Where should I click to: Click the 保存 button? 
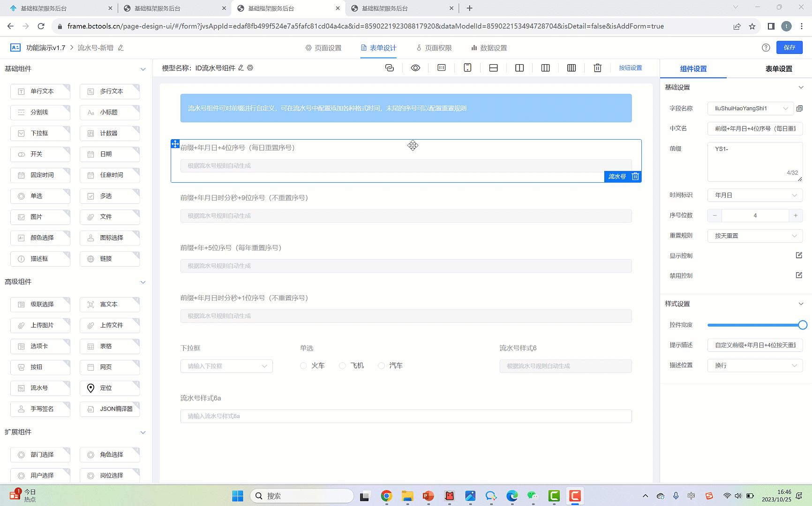coord(789,47)
